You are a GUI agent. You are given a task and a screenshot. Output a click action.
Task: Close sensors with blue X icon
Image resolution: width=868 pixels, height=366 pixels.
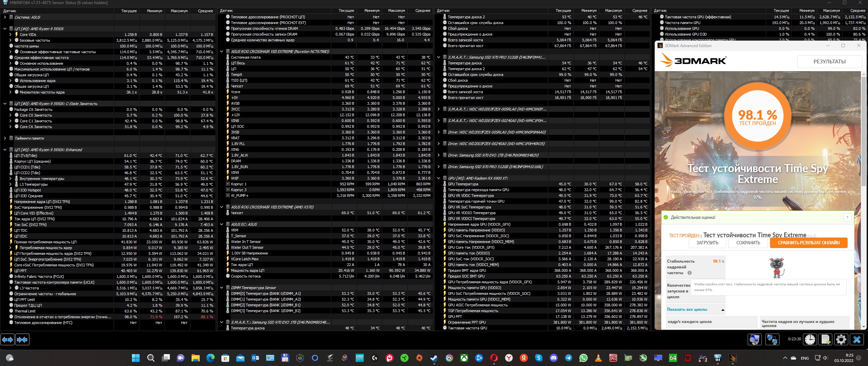click(856, 339)
